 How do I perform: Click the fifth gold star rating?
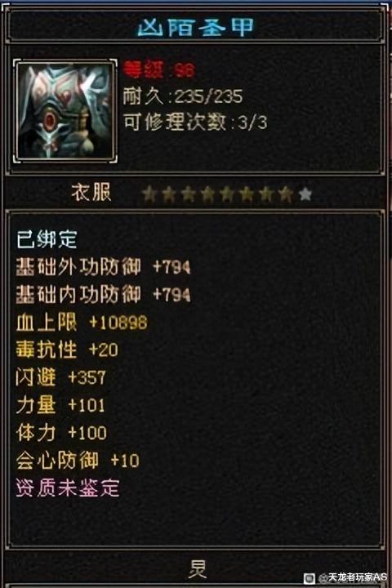(x=227, y=194)
